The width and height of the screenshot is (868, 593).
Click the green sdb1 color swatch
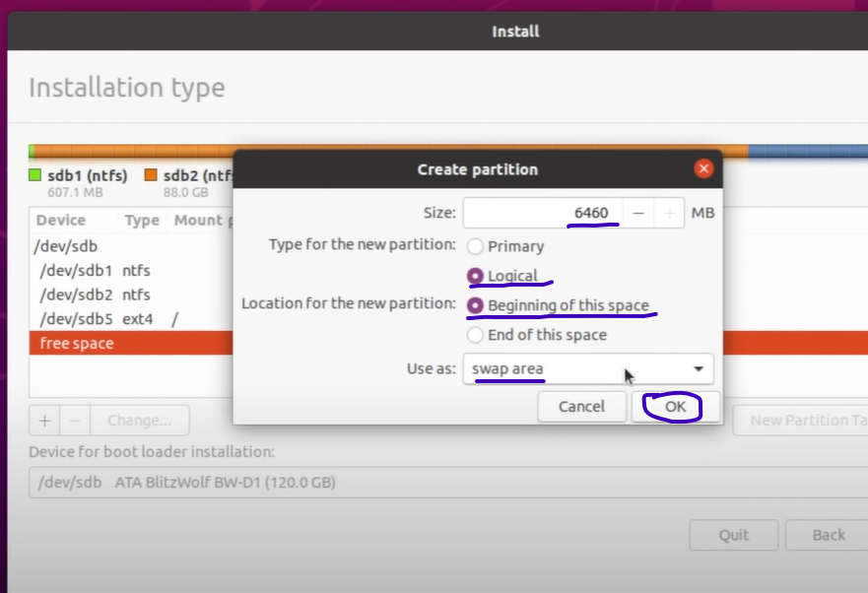[x=34, y=175]
